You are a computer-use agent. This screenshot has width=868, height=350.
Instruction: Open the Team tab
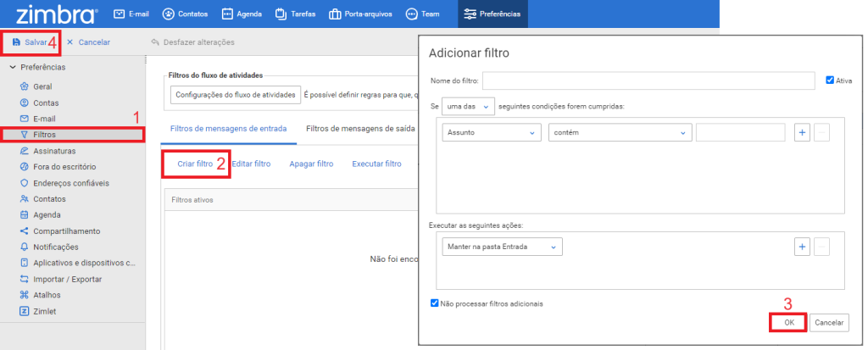pyautogui.click(x=422, y=14)
